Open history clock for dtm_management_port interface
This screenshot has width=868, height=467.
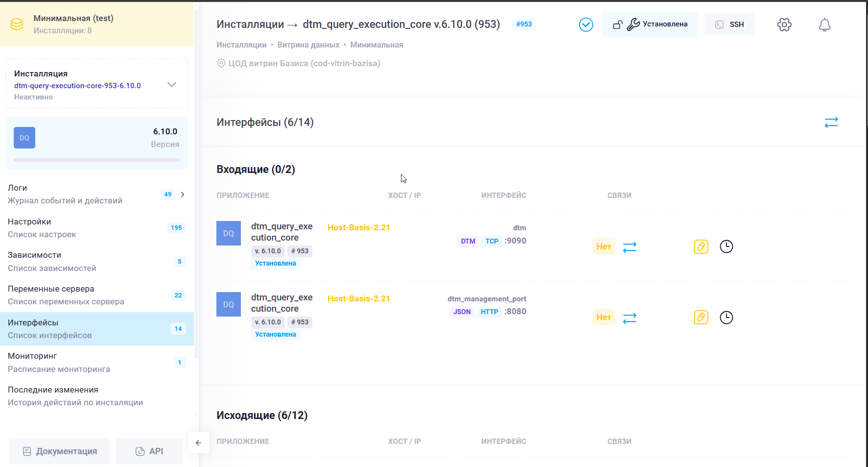(x=726, y=318)
